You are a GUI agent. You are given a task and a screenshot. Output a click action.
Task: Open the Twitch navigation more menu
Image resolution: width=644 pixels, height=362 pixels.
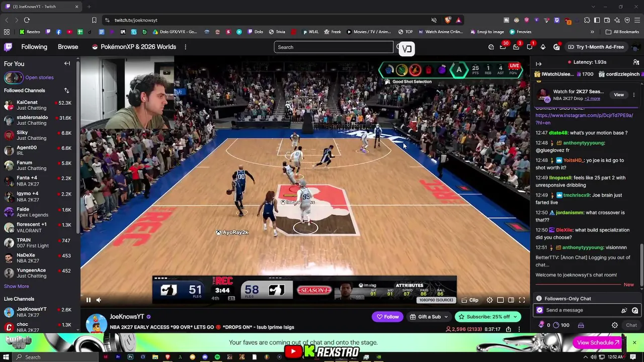click(185, 47)
